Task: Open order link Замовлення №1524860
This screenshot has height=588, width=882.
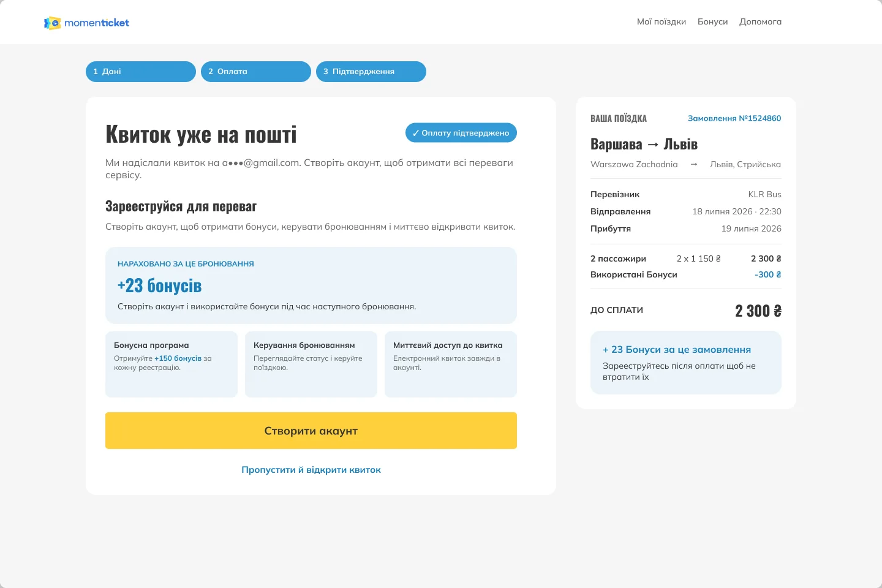Action: [734, 118]
